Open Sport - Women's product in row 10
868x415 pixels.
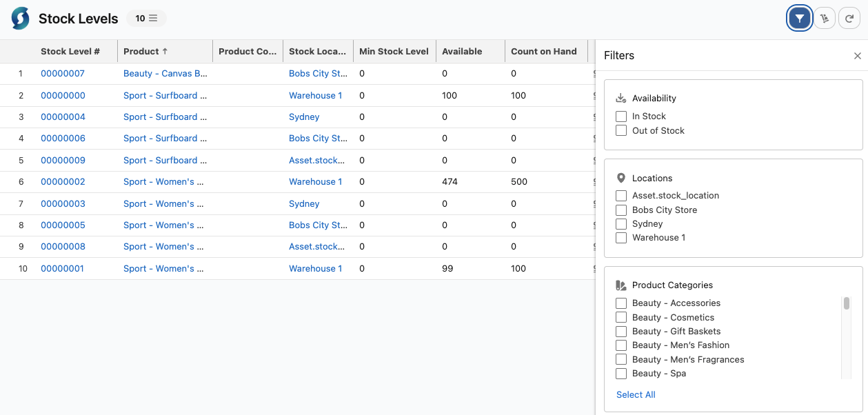point(164,269)
